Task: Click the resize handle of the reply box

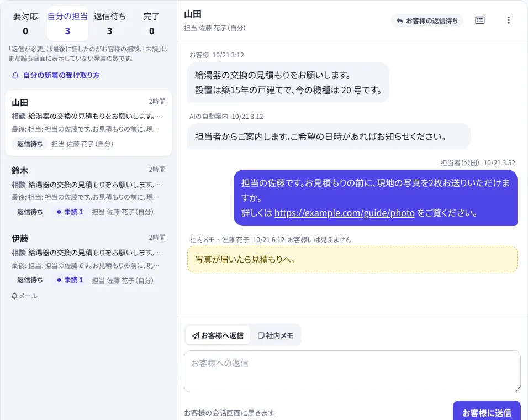Action: click(518, 389)
